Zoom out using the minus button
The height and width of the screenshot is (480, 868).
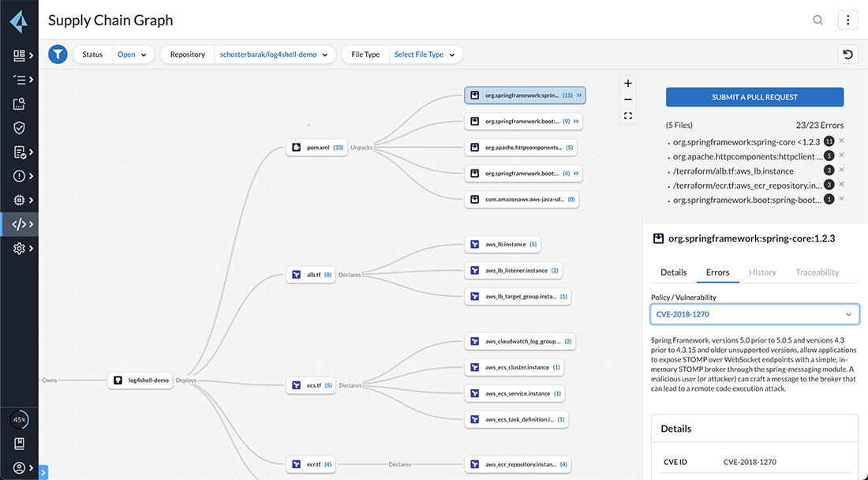(628, 99)
